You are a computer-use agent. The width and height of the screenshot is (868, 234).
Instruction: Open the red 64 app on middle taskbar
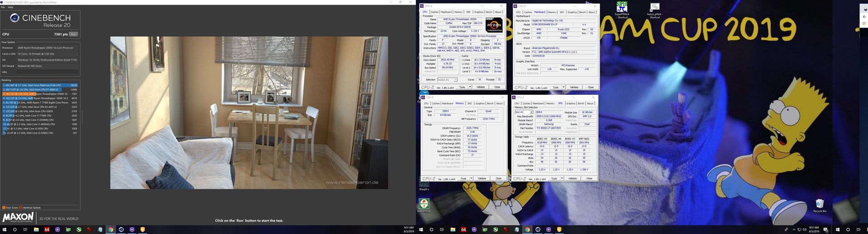click(463, 229)
